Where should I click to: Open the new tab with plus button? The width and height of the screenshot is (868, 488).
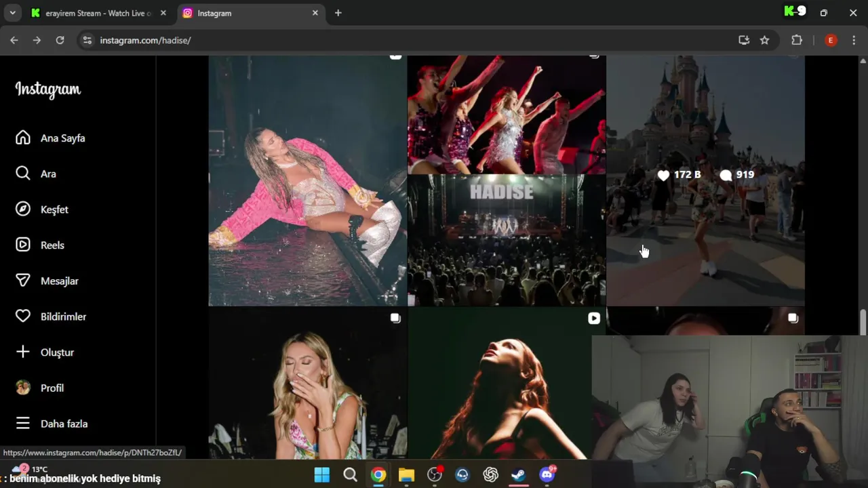coord(338,13)
